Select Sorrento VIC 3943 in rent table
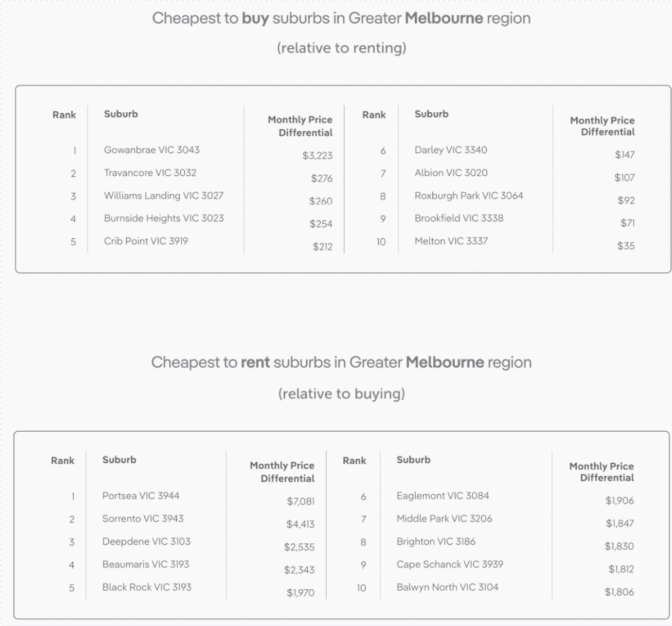 pos(142,518)
